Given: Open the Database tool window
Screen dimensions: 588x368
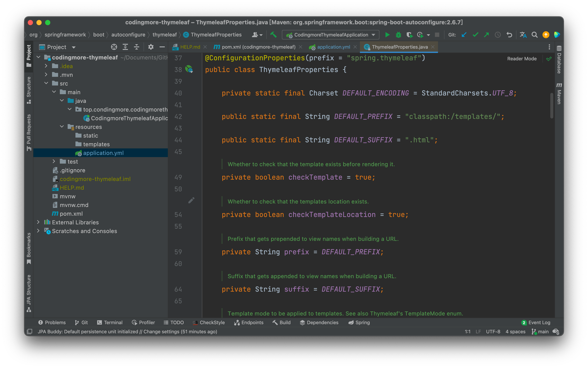Looking at the screenshot, I should (559, 63).
